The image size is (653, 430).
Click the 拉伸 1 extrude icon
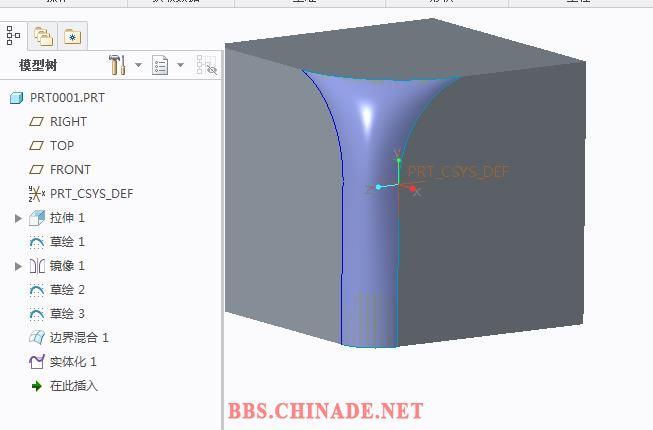(x=37, y=218)
